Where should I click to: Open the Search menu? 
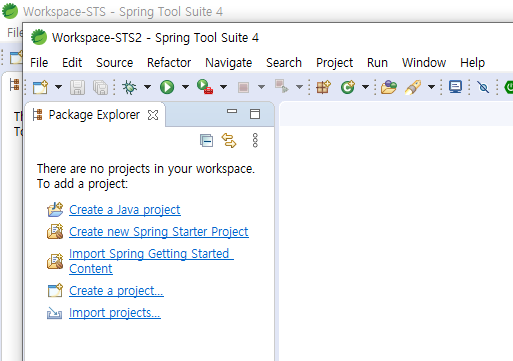tap(284, 63)
